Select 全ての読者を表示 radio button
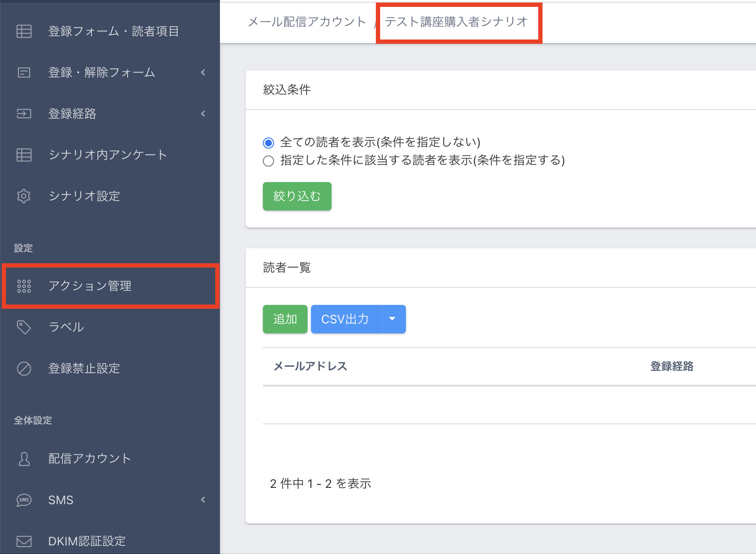The image size is (756, 554). [x=268, y=143]
